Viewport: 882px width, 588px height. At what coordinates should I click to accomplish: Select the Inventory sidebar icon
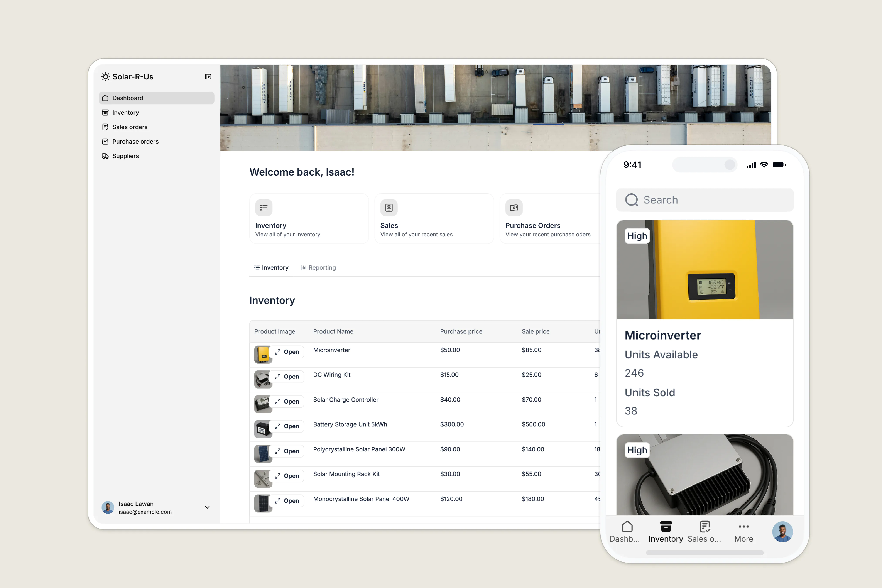(106, 113)
